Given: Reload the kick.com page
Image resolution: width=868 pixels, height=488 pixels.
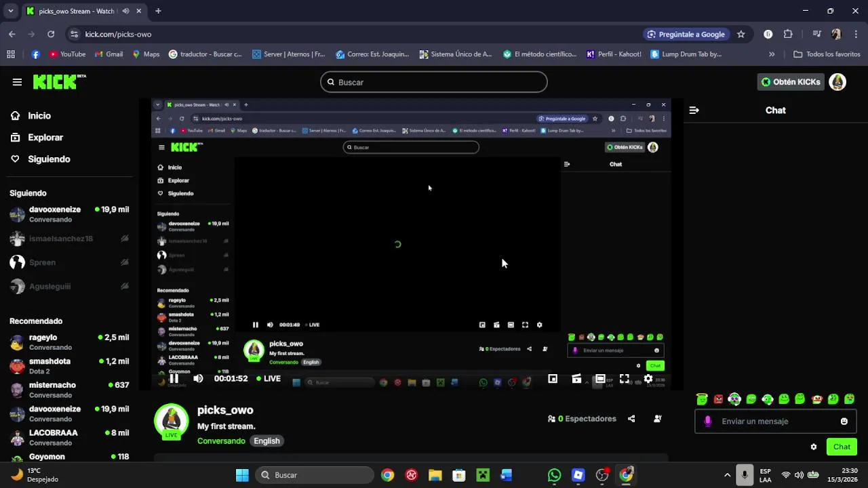Looking at the screenshot, I should pos(51,34).
